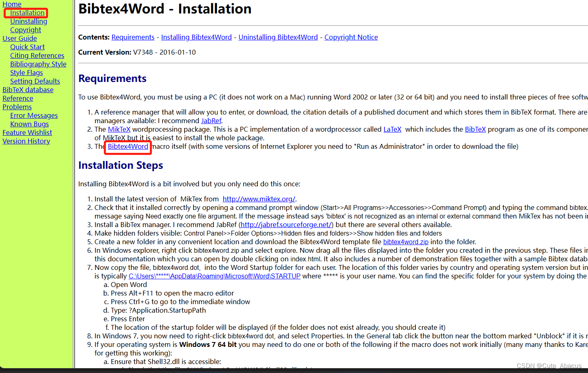Click the 'Press Enter' sub-step text
The height and width of the screenshot is (373, 588).
click(128, 319)
